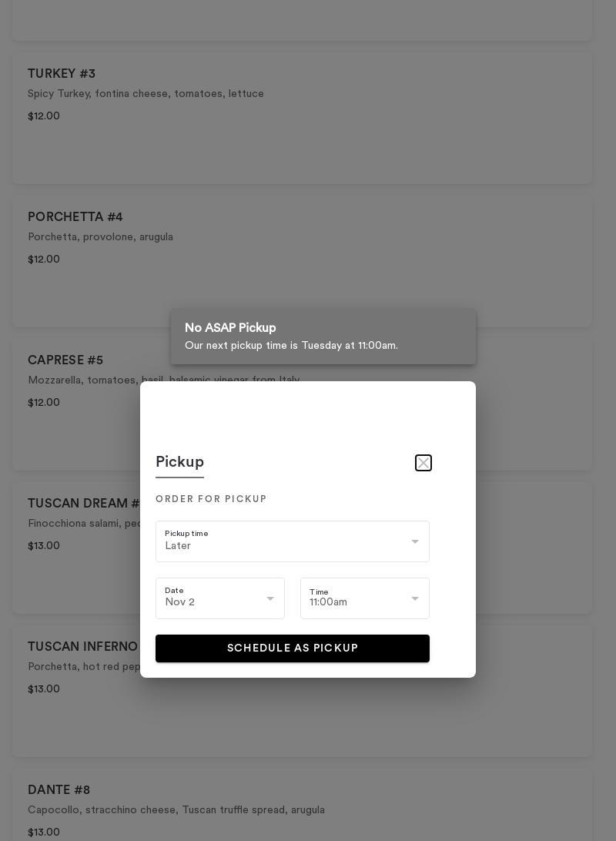Click the Tuscan Dream $13.00 price
Screen dimensions: 616x841
[44, 546]
